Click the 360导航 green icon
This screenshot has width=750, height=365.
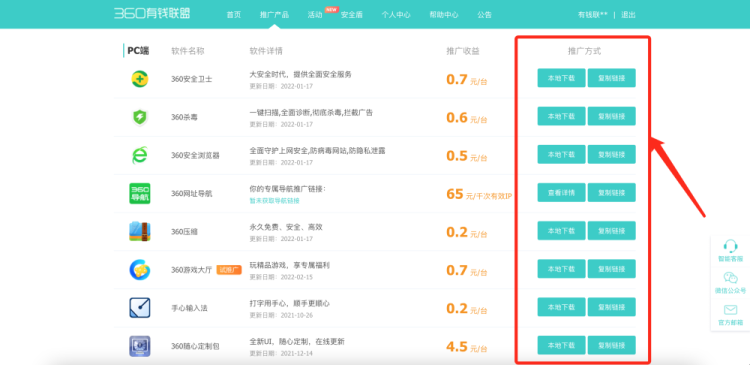click(140, 193)
